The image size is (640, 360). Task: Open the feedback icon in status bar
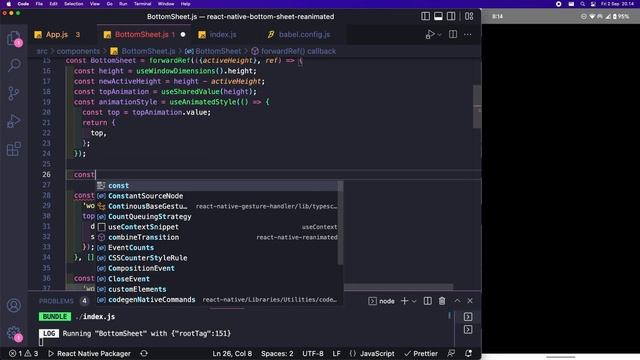(x=451, y=353)
